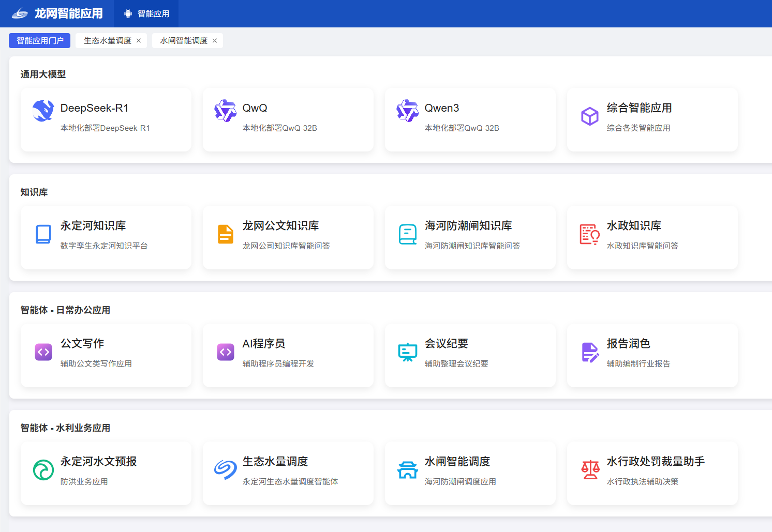Click the 辅助编制行业报告 description
772x532 pixels.
[639, 364]
